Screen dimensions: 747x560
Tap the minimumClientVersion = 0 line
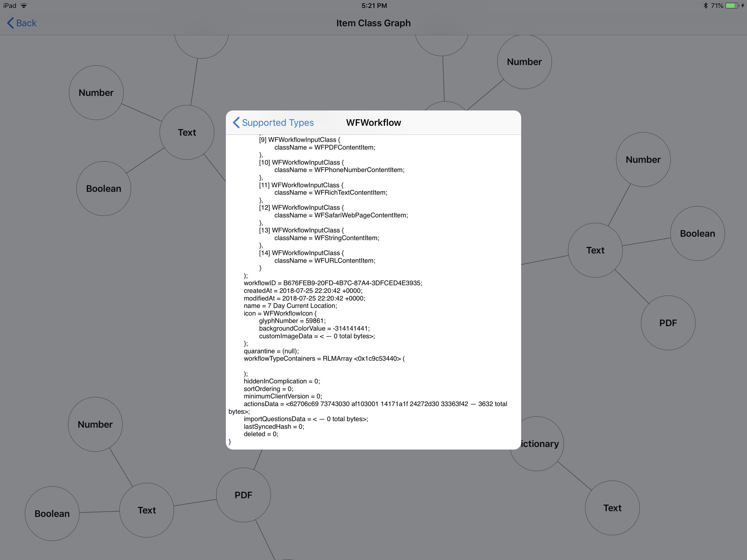pos(283,396)
